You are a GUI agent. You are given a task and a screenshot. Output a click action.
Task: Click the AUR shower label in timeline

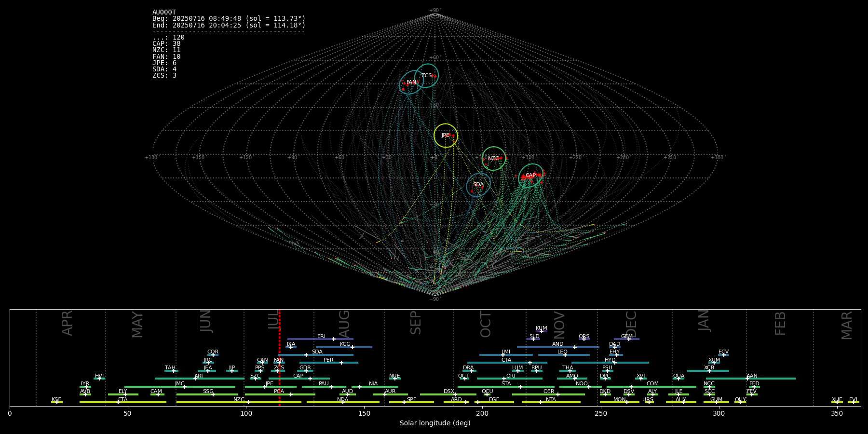(390, 392)
